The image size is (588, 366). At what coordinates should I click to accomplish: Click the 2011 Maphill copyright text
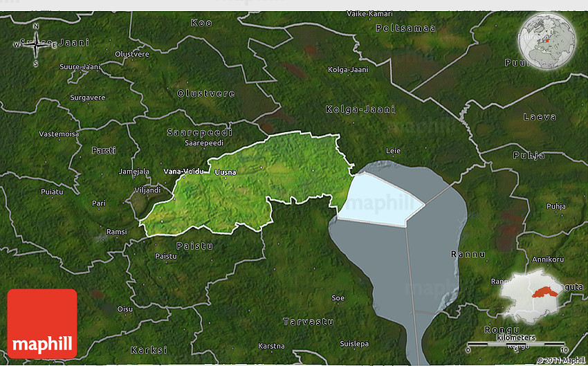(560, 360)
